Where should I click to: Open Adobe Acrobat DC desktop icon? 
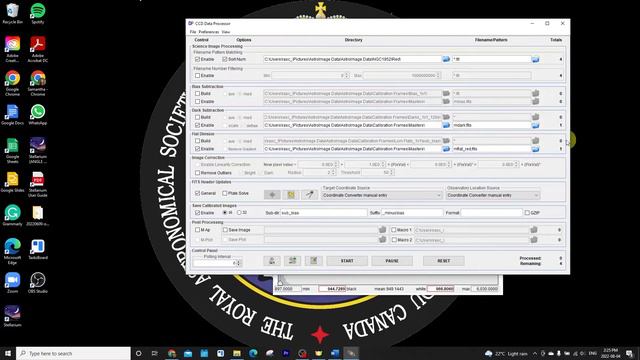click(x=38, y=49)
